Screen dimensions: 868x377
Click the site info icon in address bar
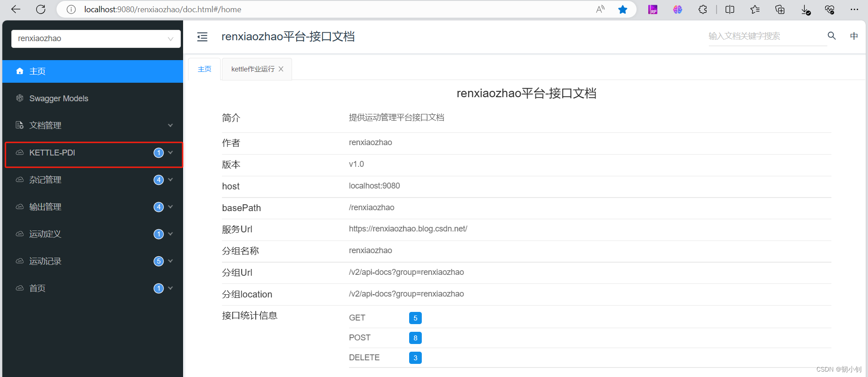click(71, 9)
